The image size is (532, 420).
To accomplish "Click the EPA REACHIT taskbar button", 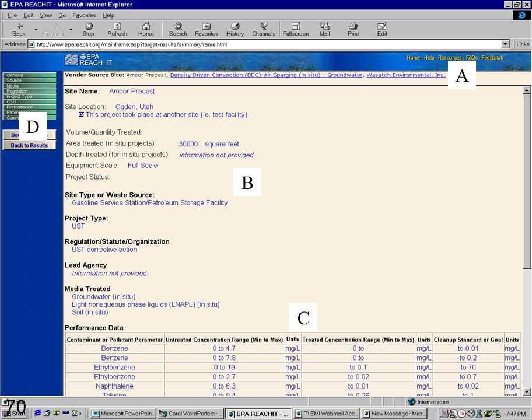I will click(x=259, y=414).
